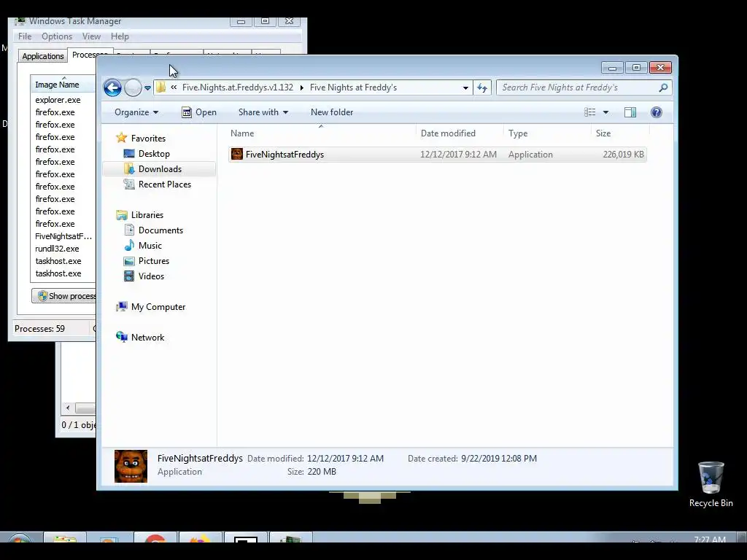Open Explorer help icon
Screen dimensions: 747x560
pos(656,112)
